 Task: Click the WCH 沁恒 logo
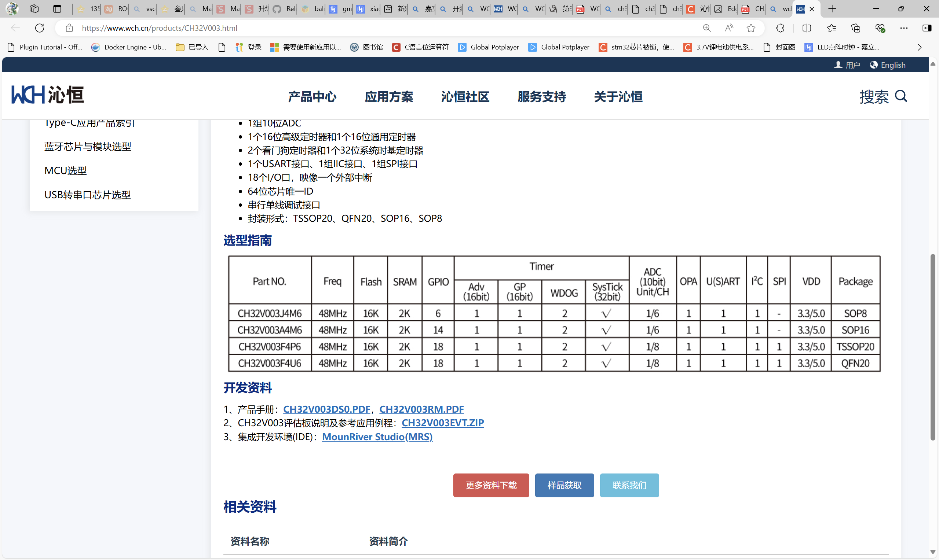point(48,94)
